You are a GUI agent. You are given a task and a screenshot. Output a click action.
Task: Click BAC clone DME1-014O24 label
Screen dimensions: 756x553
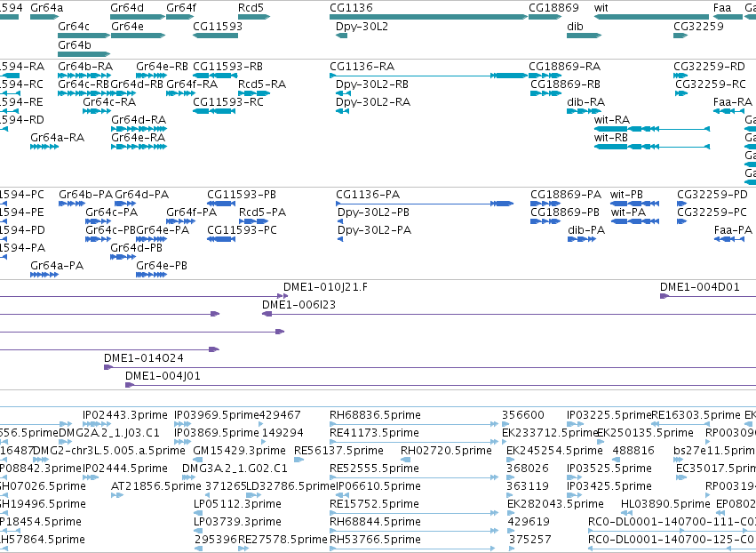point(144,358)
